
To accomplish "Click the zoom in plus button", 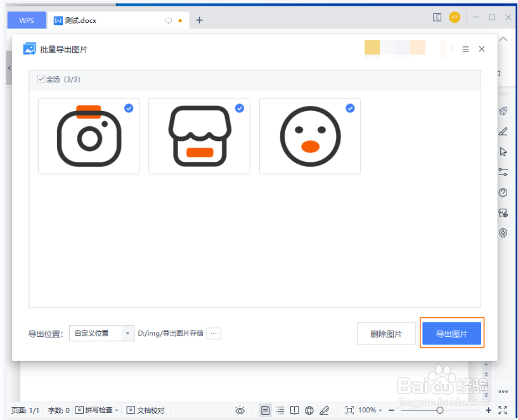I will tap(489, 410).
